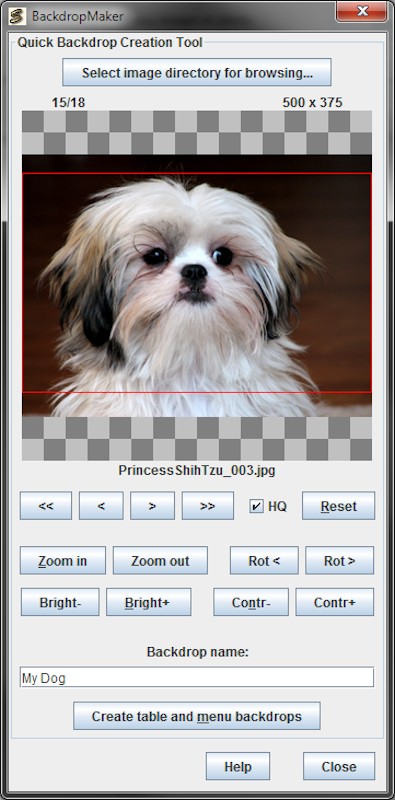395x800 pixels.
Task: Toggle the HQ checkbox
Action: pyautogui.click(x=257, y=506)
